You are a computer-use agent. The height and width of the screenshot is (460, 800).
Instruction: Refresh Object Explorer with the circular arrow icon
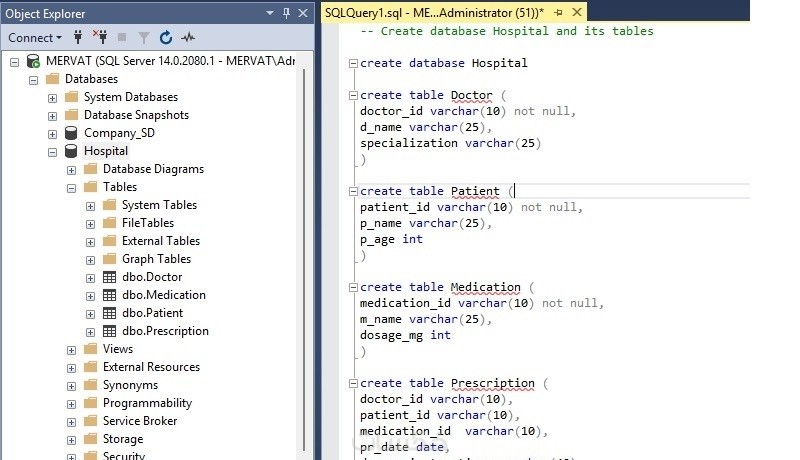tap(166, 38)
